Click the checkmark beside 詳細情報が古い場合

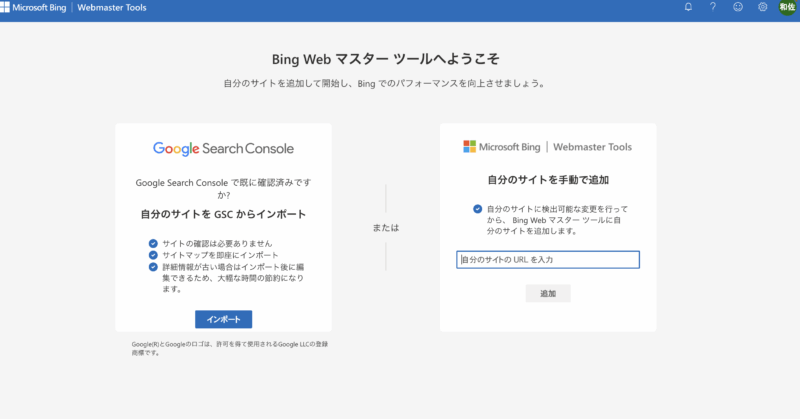(x=153, y=267)
